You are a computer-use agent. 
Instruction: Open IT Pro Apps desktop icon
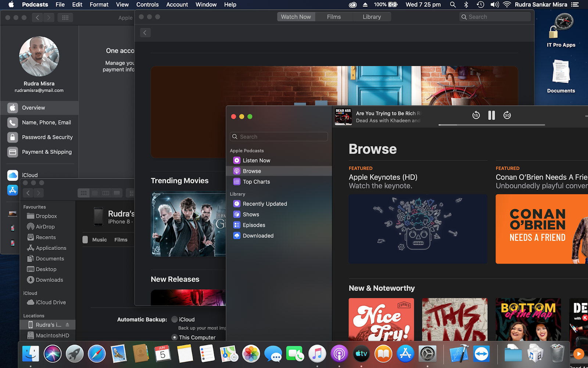point(561,30)
